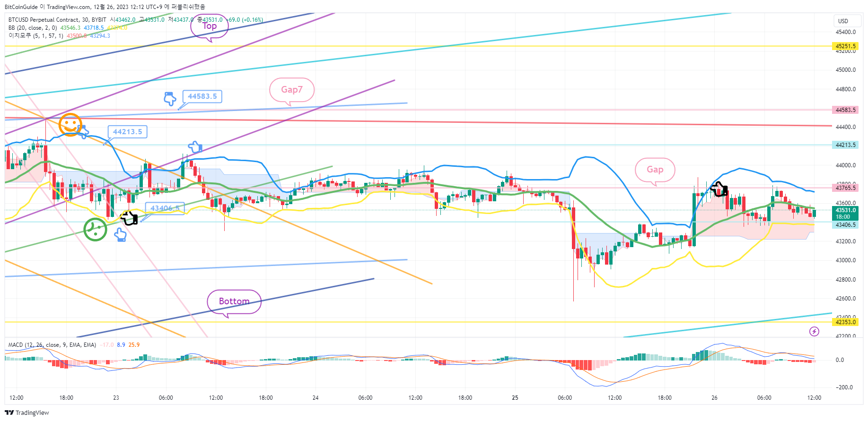Viewport: 868px width, 421px height.
Task: Click the 43200.0 price scale value
Action: 846,241
